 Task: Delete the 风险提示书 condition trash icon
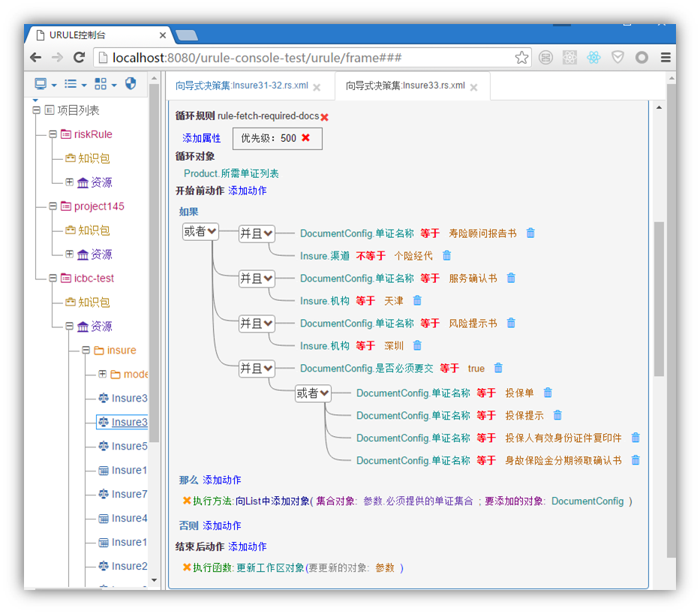tap(511, 323)
